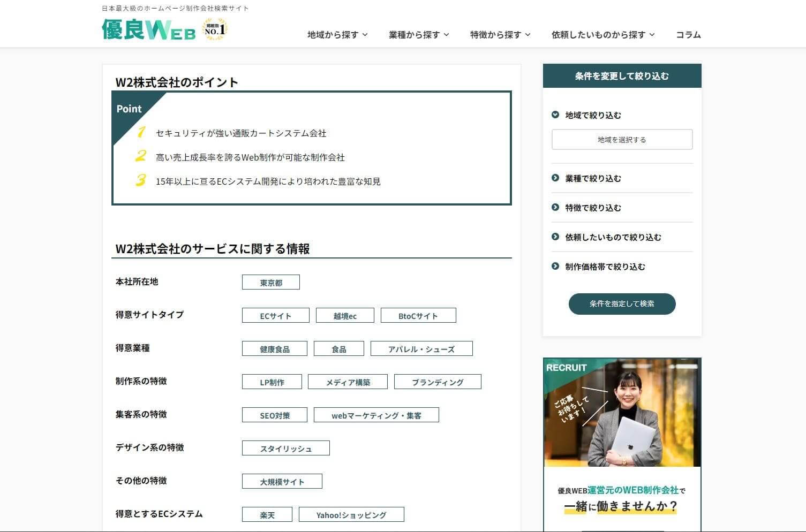Viewport: 806px width, 532px height.
Task: Click point text セキュリティが強い通販カートシステム会社
Action: pos(241,133)
